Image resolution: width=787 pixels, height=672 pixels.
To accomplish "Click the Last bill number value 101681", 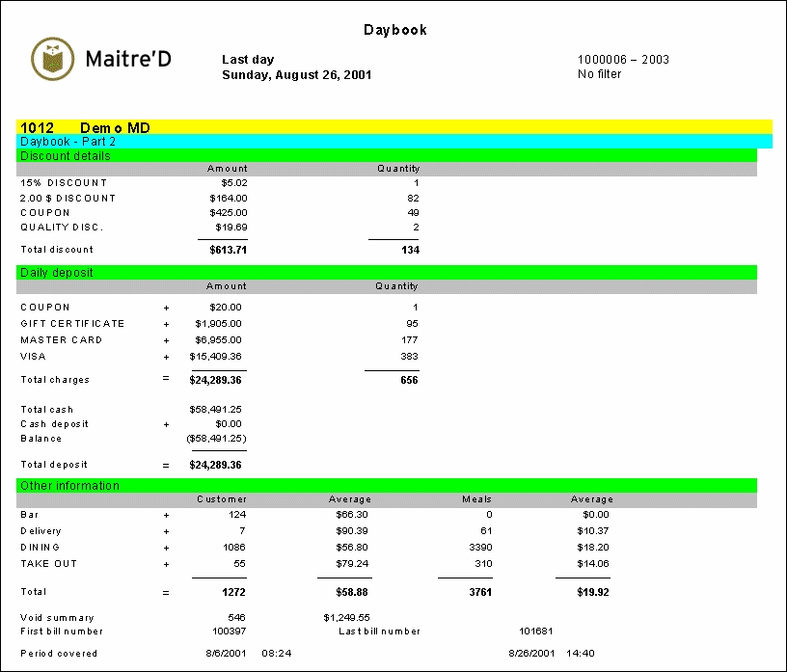I will tap(535, 632).
